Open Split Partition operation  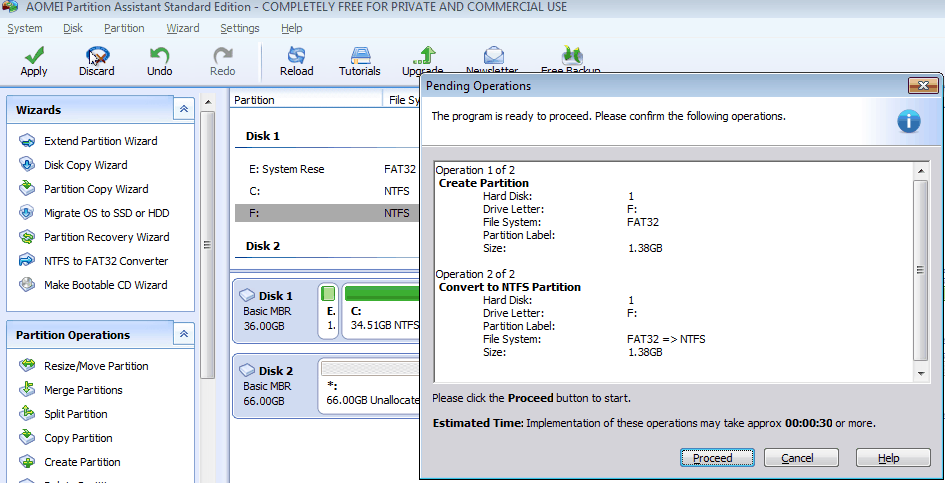[x=76, y=414]
